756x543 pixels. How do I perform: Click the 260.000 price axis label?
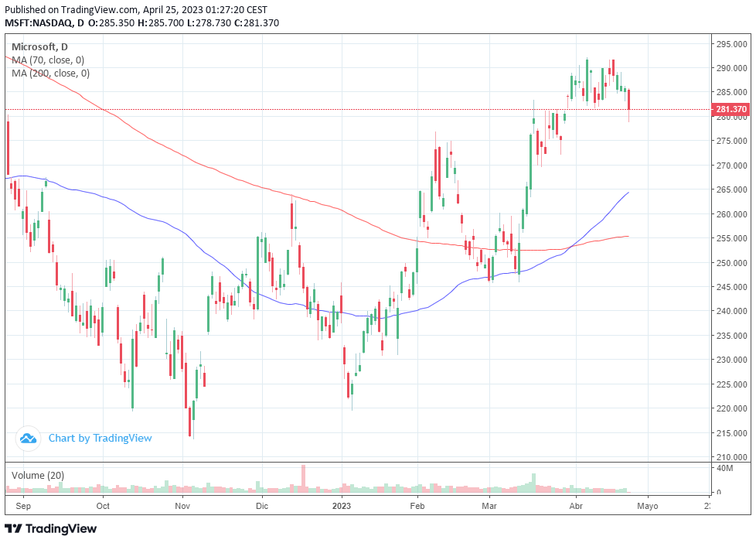click(731, 214)
